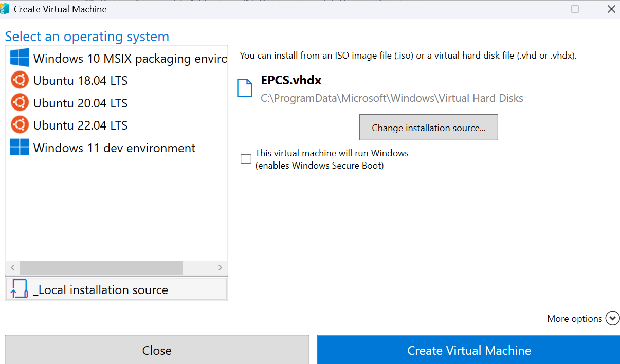Click the EPCS.vhdx file name text
This screenshot has width=620, height=364.
click(x=291, y=81)
